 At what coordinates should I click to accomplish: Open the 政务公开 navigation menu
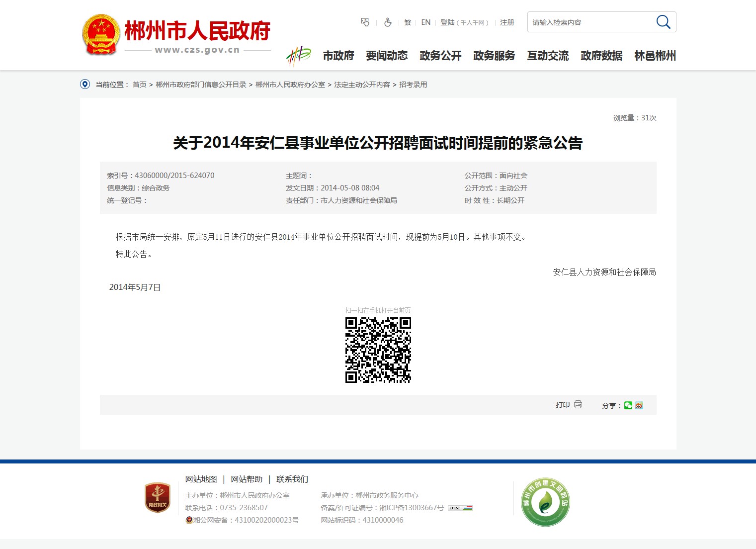[440, 56]
